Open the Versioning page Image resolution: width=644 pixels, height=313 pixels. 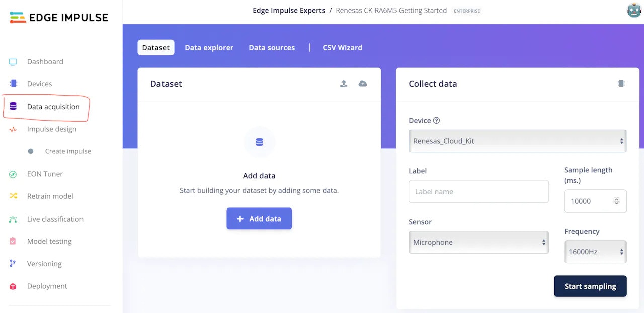point(44,264)
